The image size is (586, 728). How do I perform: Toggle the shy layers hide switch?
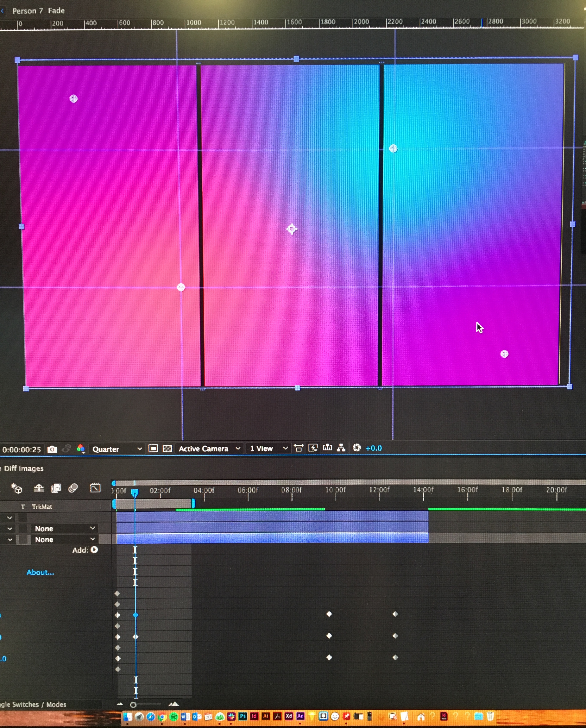(39, 488)
